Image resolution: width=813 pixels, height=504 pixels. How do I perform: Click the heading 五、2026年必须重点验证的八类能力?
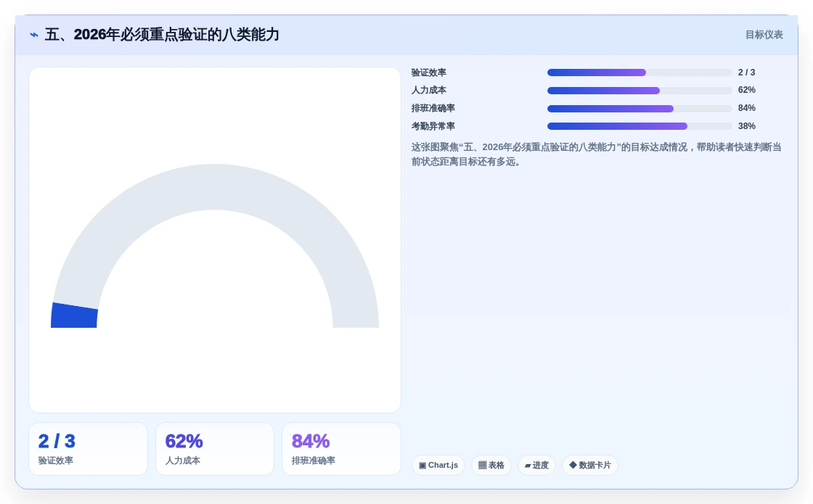(x=162, y=35)
